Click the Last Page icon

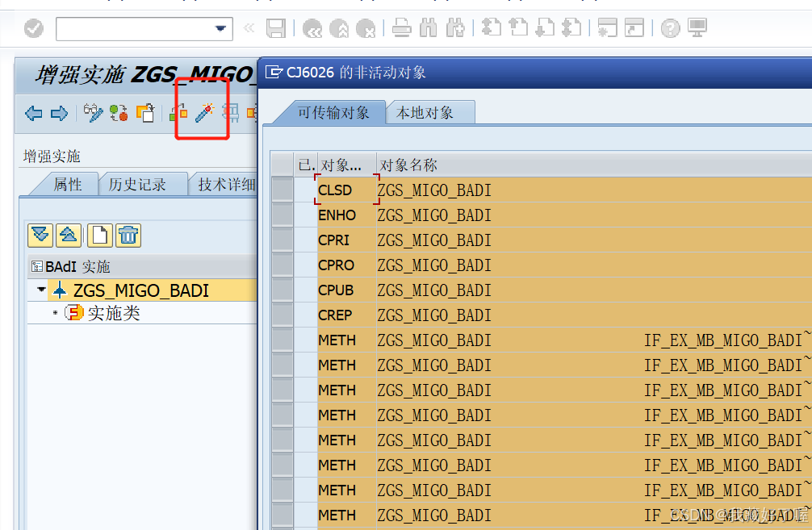pos(571,27)
